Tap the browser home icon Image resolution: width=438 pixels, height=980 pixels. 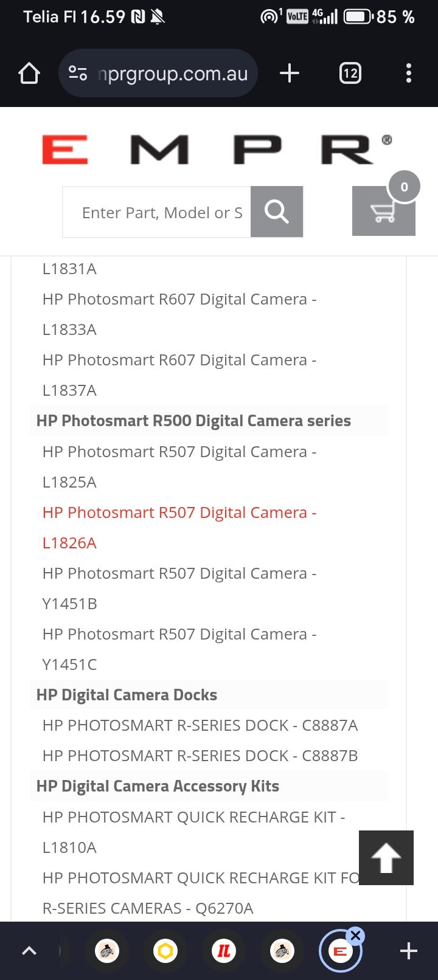tap(29, 74)
